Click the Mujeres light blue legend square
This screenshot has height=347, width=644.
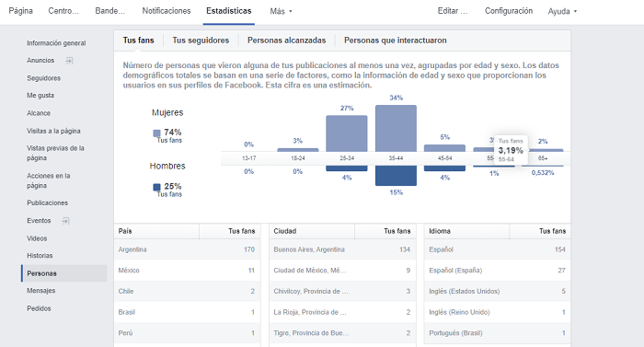click(156, 133)
